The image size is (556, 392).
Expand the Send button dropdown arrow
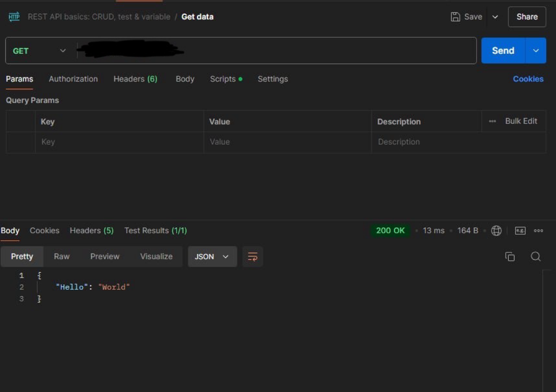[536, 51]
